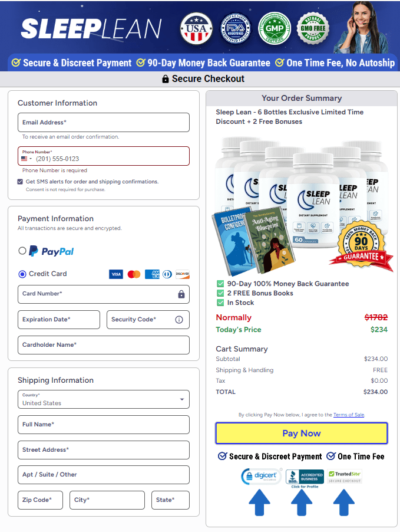Image resolution: width=400 pixels, height=532 pixels.
Task: Click the Mastercard icon
Action: 134,274
